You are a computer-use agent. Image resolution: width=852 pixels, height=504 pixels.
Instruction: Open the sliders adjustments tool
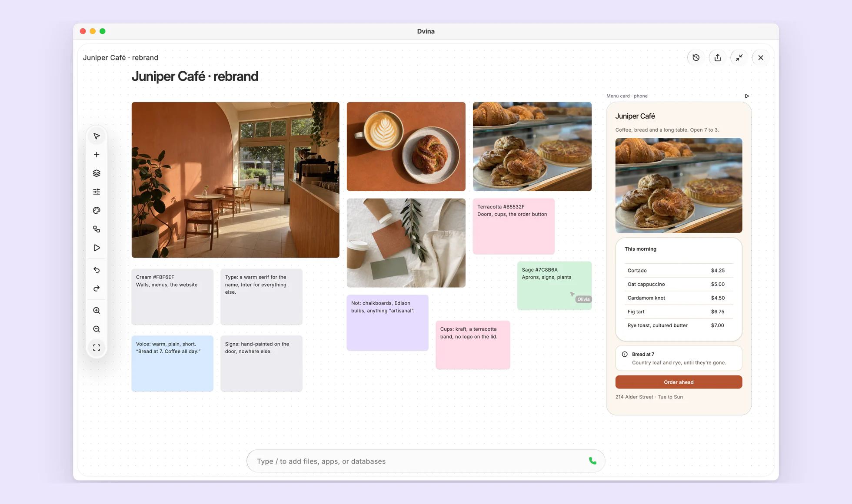coord(97,192)
